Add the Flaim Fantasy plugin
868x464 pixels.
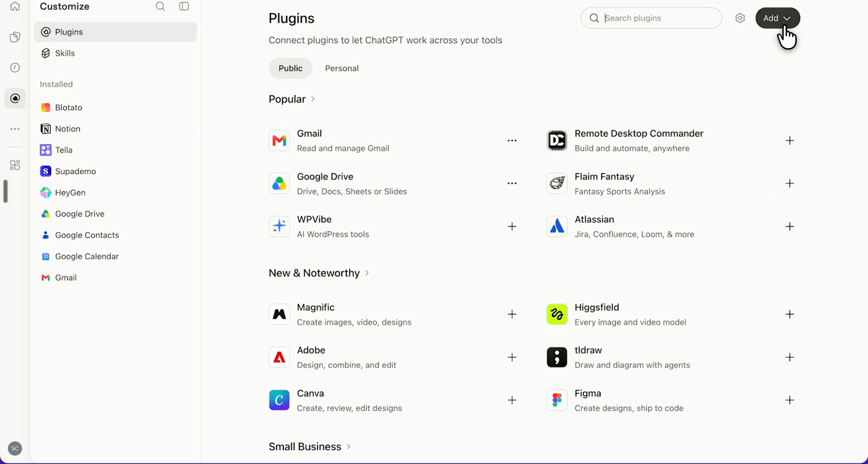790,183
